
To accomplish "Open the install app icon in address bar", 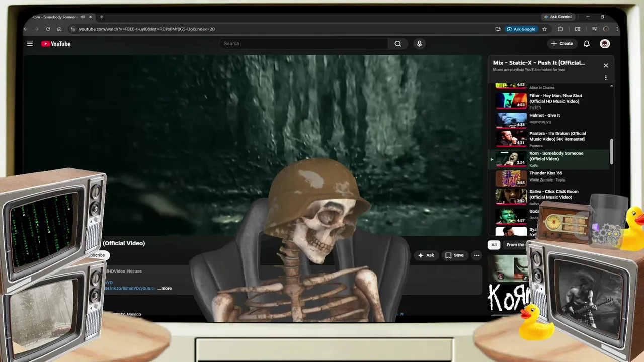I will click(498, 29).
